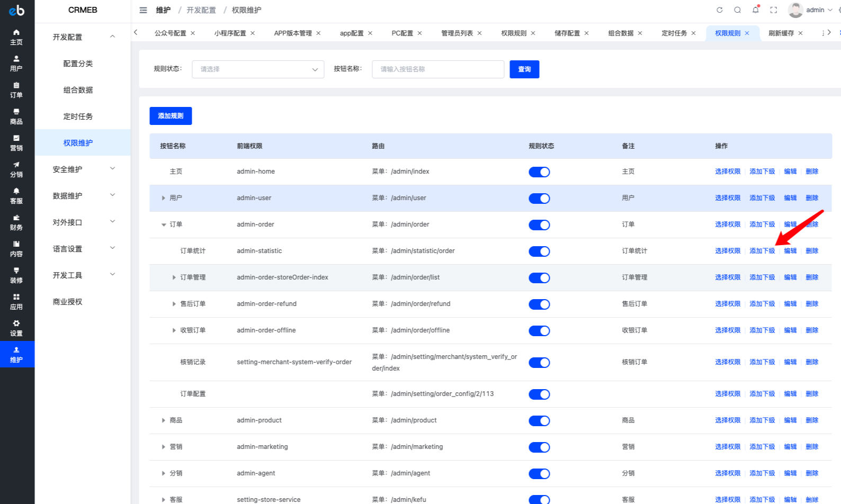
Task: Collapse sidebar with hamburger menu icon
Action: pyautogui.click(x=143, y=10)
